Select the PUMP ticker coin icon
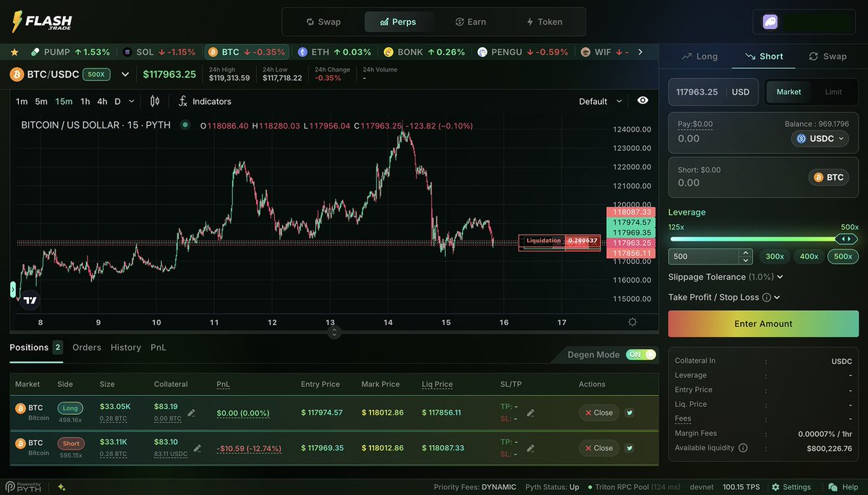The width and height of the screenshot is (868, 495). (x=35, y=52)
